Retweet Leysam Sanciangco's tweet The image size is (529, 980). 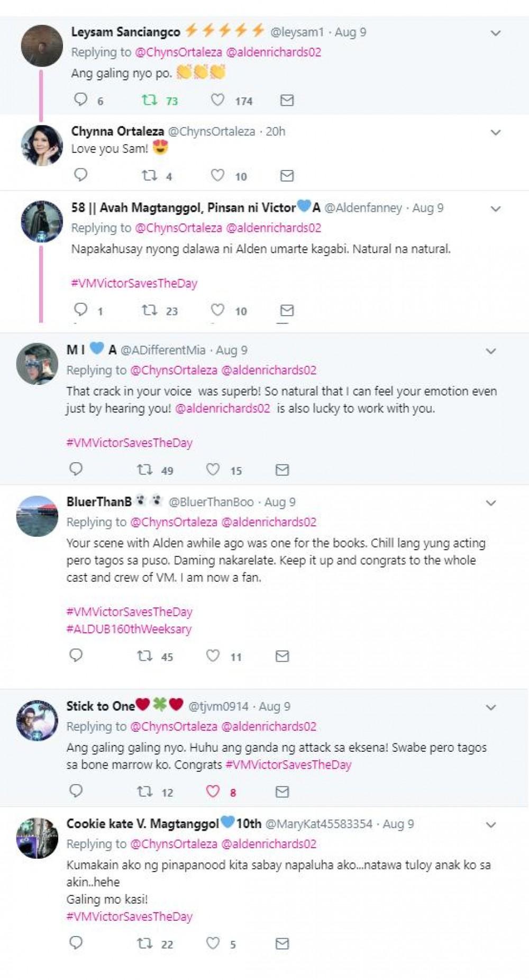(150, 100)
